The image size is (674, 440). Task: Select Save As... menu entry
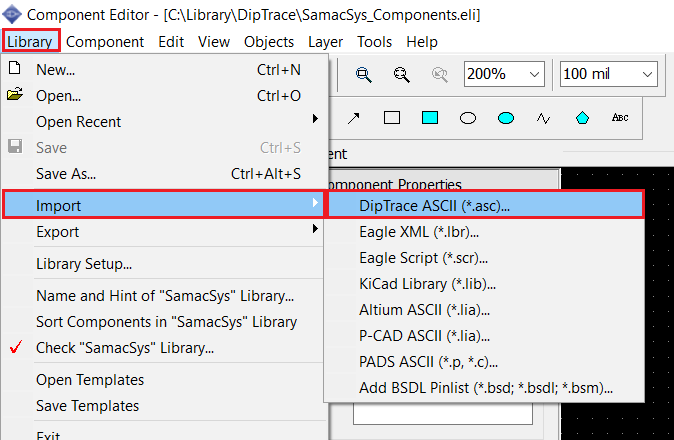point(163,174)
